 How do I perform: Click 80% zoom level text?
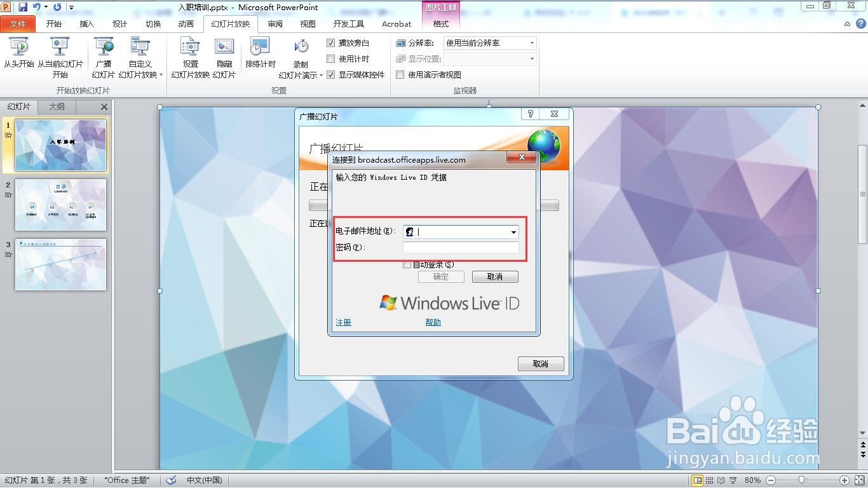753,480
